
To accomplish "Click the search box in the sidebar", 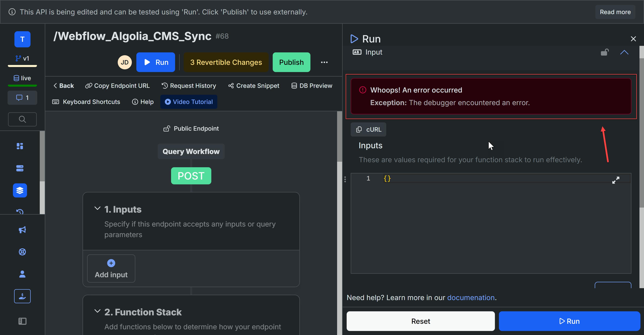I will tap(22, 119).
